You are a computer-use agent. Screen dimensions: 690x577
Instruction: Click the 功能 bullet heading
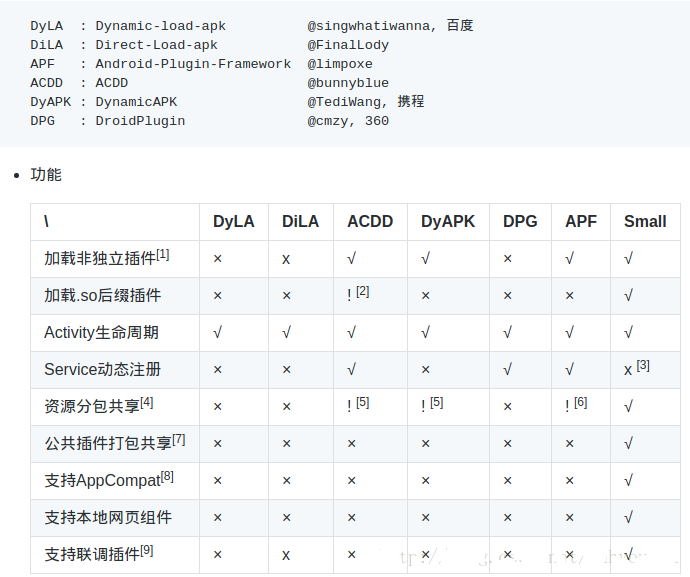46,175
